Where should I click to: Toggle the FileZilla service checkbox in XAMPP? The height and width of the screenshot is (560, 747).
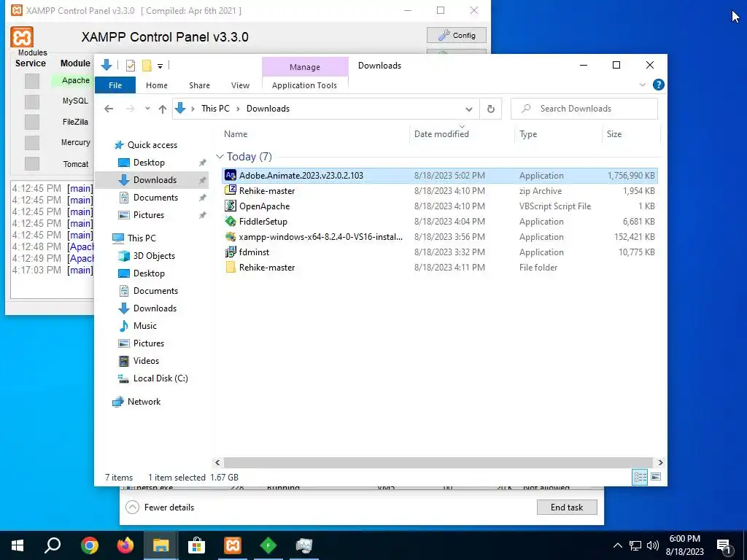[x=32, y=122]
